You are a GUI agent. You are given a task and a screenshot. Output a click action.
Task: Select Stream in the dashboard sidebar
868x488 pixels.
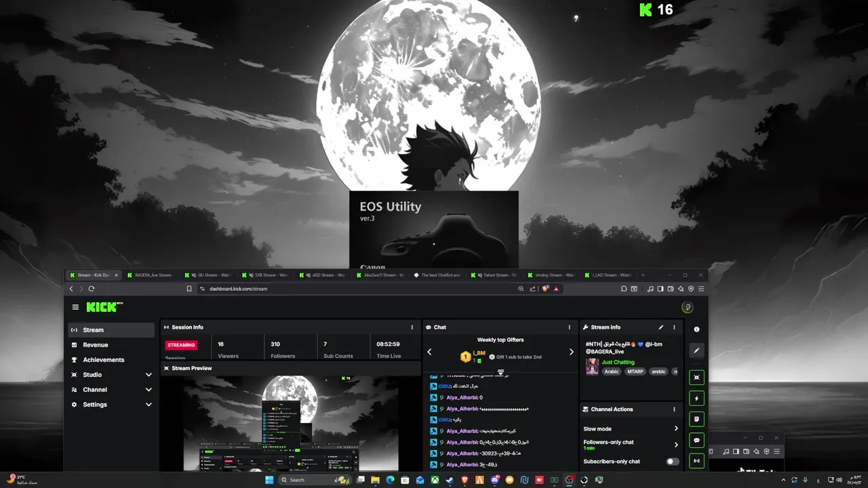coord(112,330)
